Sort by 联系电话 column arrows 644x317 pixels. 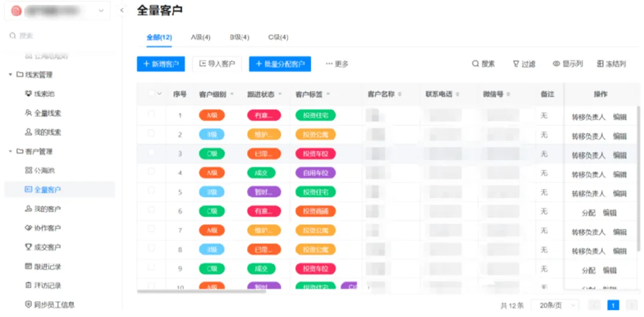[457, 94]
